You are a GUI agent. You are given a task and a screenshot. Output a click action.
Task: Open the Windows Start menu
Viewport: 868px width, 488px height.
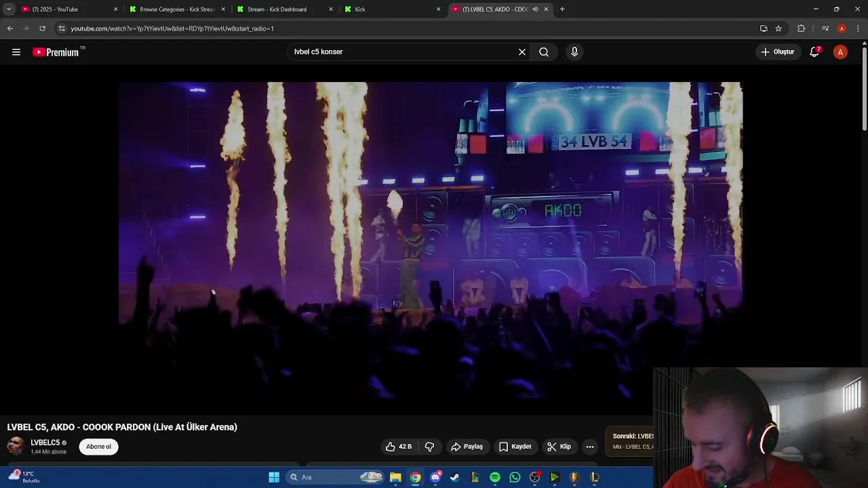pos(274,477)
